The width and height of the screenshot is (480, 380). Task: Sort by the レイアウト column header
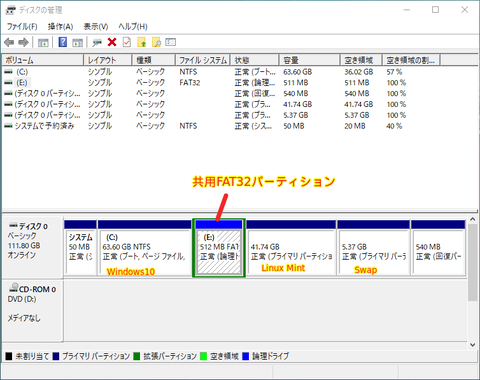(108, 60)
